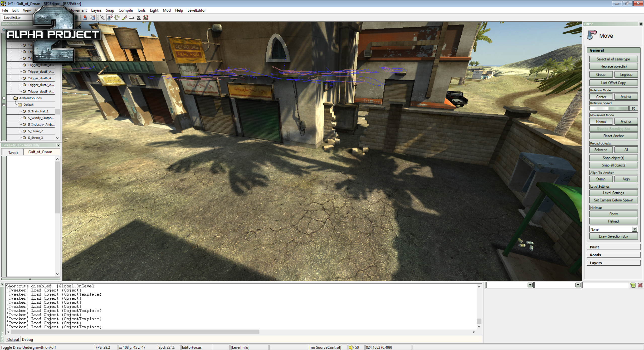Set Movement Mode to Anchor
Viewport: 644px width, 350px height.
[x=626, y=122]
